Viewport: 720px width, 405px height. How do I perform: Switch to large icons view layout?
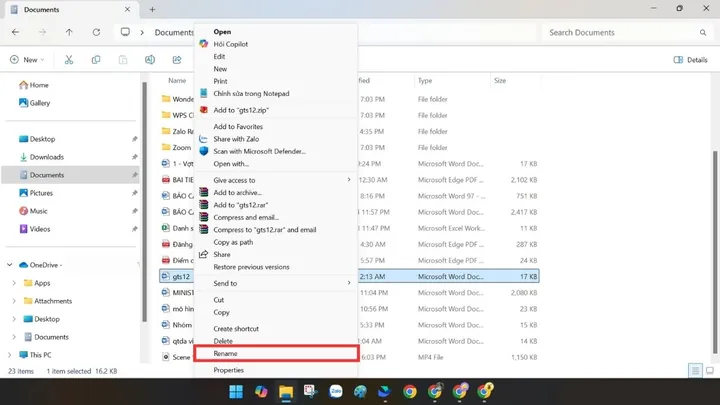(x=709, y=371)
